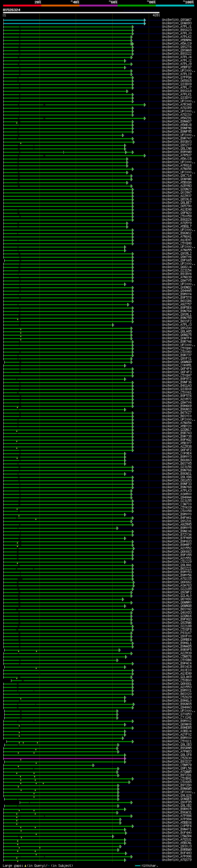This screenshot has height=868, width=197.
Task: Pick the UniRef100_A5ARJ8 row label
Action: pos(177,125)
